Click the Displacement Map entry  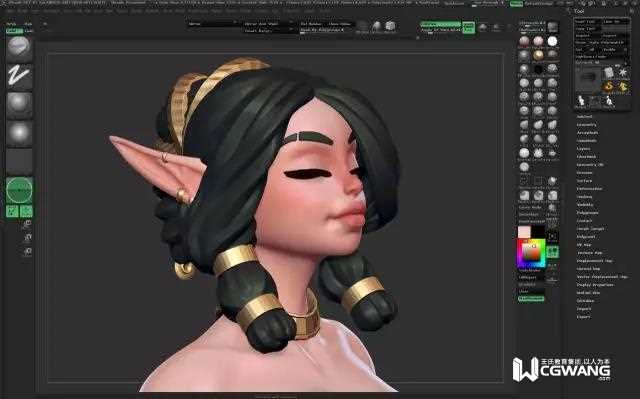tap(595, 261)
